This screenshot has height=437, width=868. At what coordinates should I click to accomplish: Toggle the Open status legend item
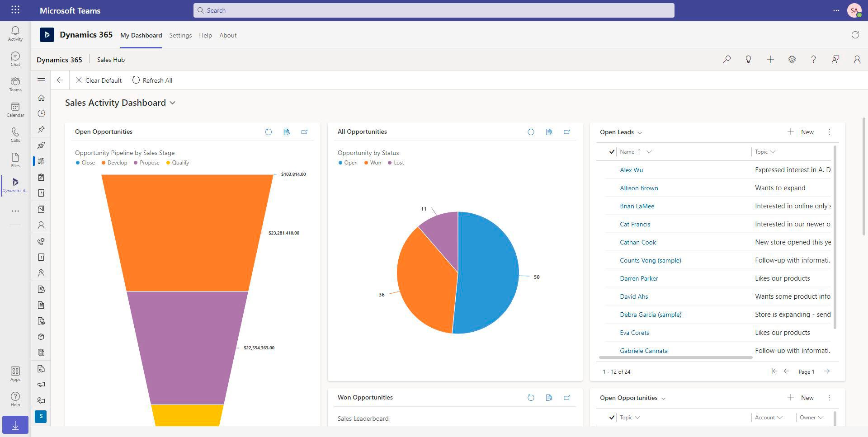348,163
